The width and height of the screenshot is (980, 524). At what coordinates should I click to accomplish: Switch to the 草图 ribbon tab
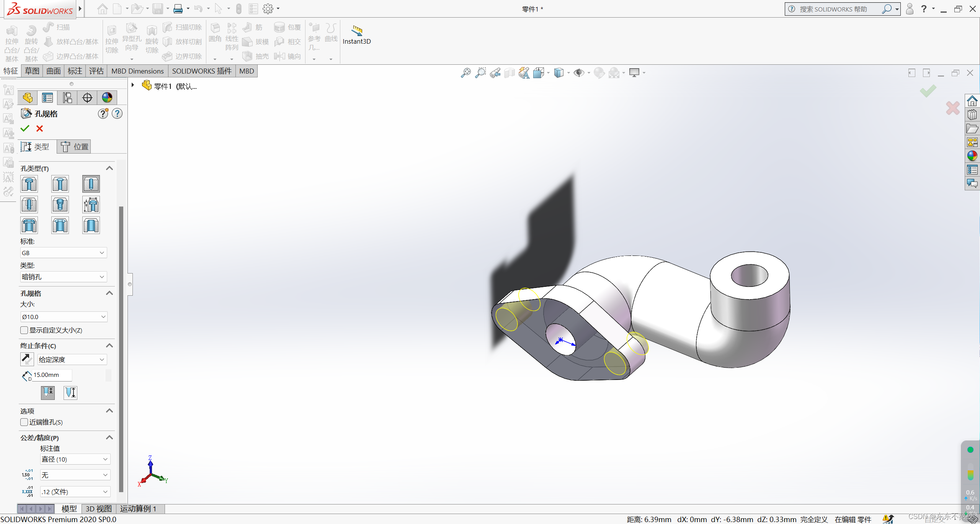(31, 71)
